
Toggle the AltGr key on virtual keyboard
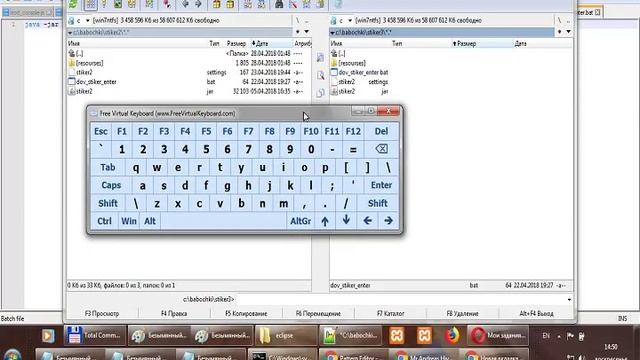(300, 221)
